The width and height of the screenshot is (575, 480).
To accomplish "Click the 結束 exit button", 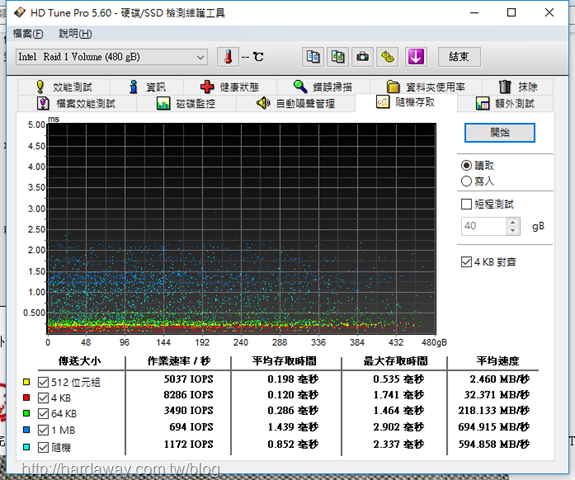I will [x=459, y=57].
